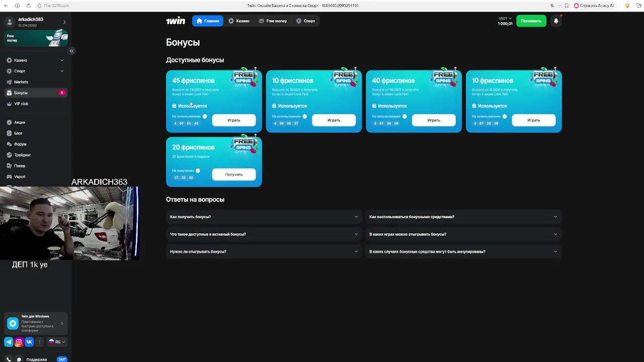Open Трейдинг in the sidebar
The image size is (644, 362).
pos(22,155)
